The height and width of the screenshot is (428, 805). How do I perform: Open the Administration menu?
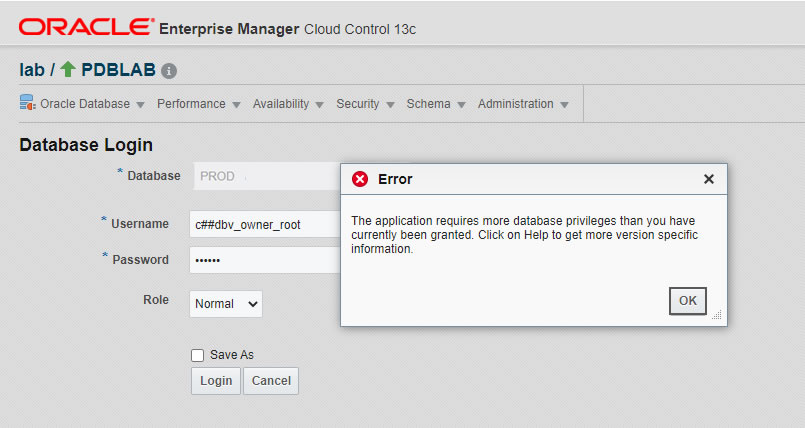click(523, 104)
